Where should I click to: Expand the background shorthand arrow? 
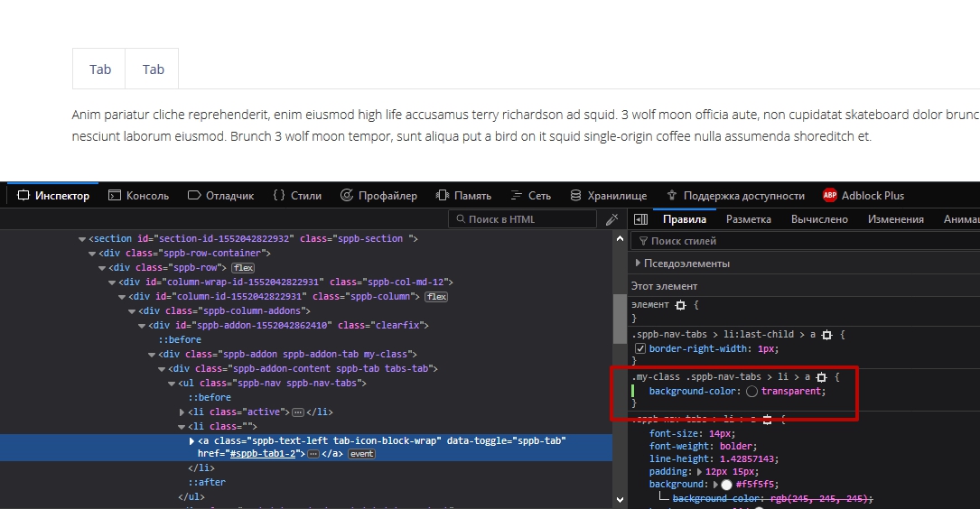coord(715,484)
